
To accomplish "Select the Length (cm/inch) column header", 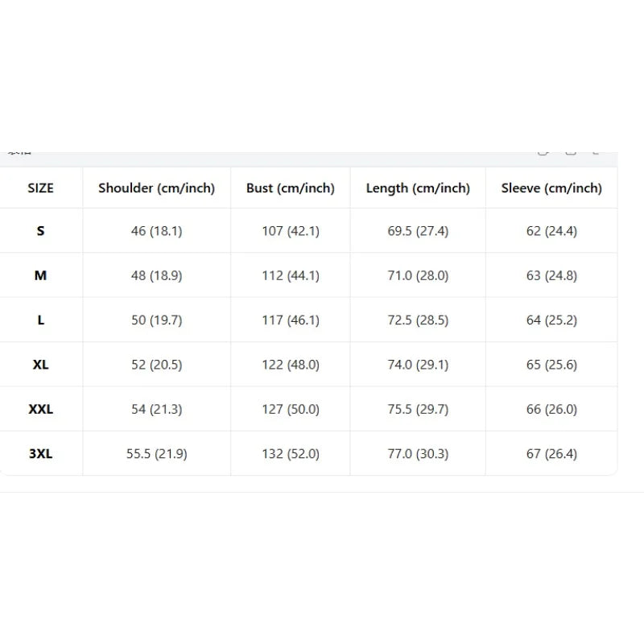I will (418, 188).
